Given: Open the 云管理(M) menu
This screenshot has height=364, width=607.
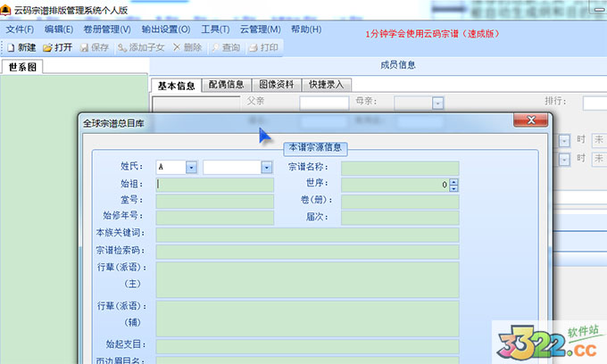Looking at the screenshot, I should click(x=260, y=29).
